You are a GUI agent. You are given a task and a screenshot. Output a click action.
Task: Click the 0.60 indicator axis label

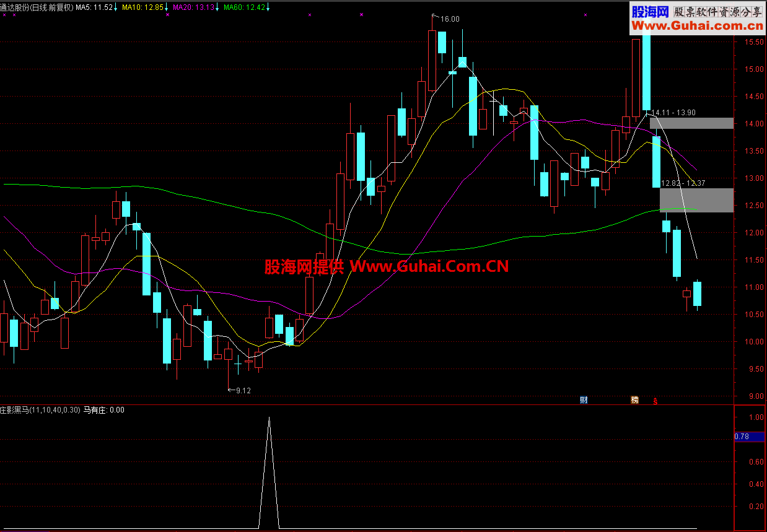coord(756,462)
